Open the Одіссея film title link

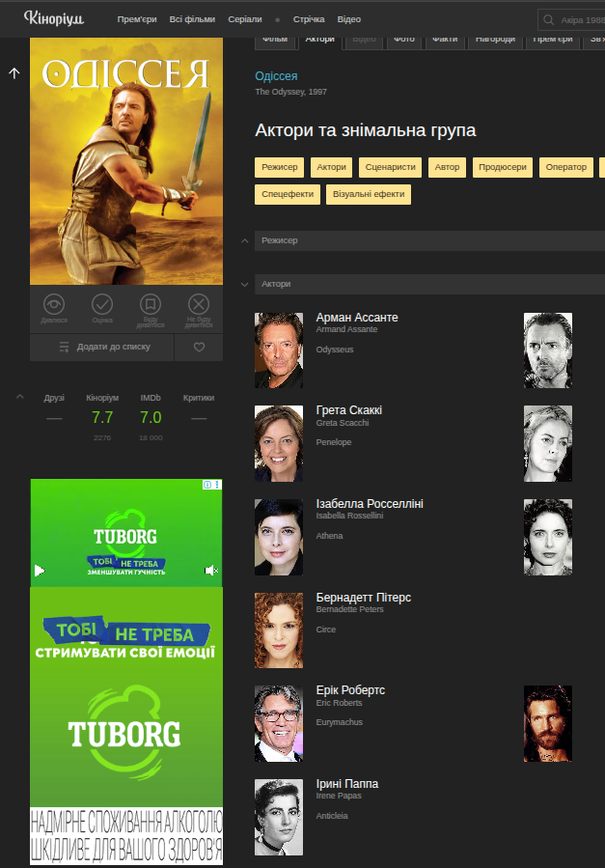pyautogui.click(x=276, y=76)
